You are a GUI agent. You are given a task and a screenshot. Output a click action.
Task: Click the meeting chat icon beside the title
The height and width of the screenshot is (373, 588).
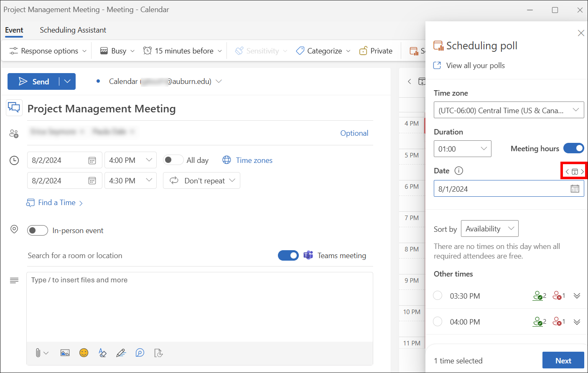(x=14, y=107)
